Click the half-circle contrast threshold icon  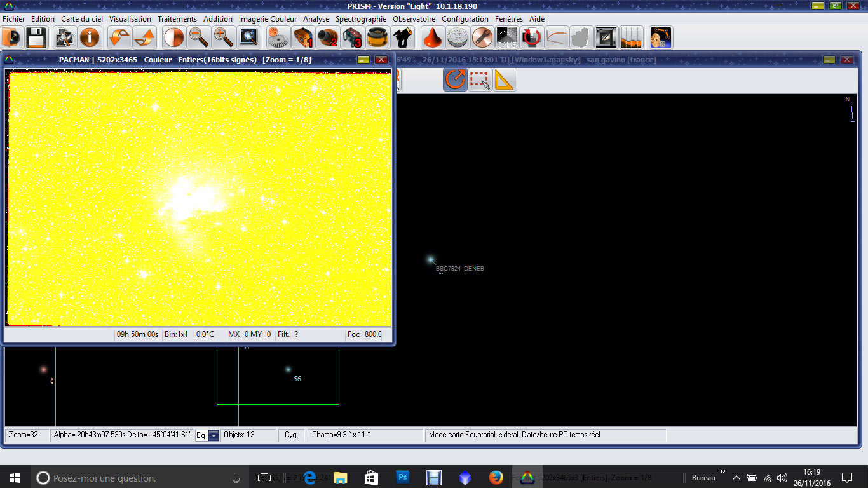point(174,38)
